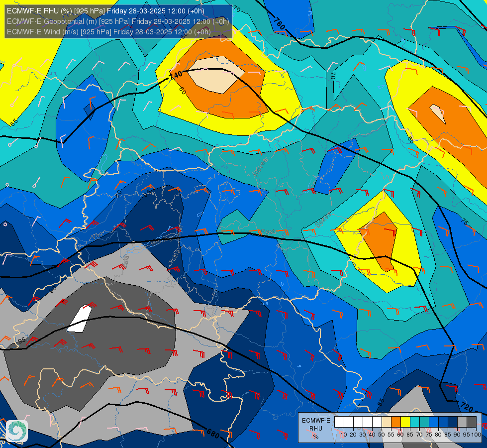Click the legend scale value 40
This screenshot has width=487, height=448.
click(372, 435)
